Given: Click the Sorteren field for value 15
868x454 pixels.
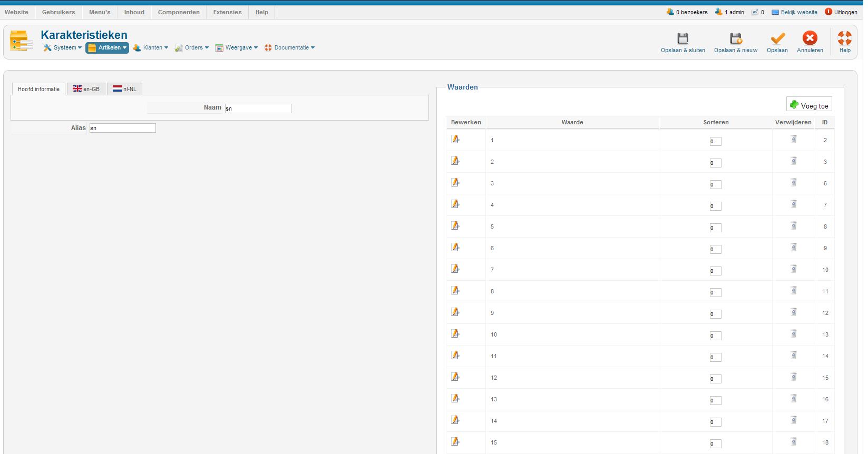Looking at the screenshot, I should coord(715,443).
